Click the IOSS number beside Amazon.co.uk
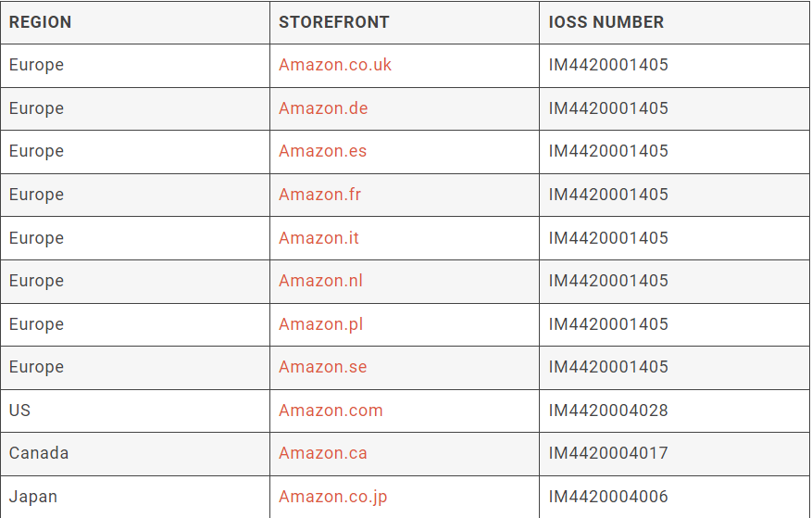The height and width of the screenshot is (518, 812). (607, 65)
